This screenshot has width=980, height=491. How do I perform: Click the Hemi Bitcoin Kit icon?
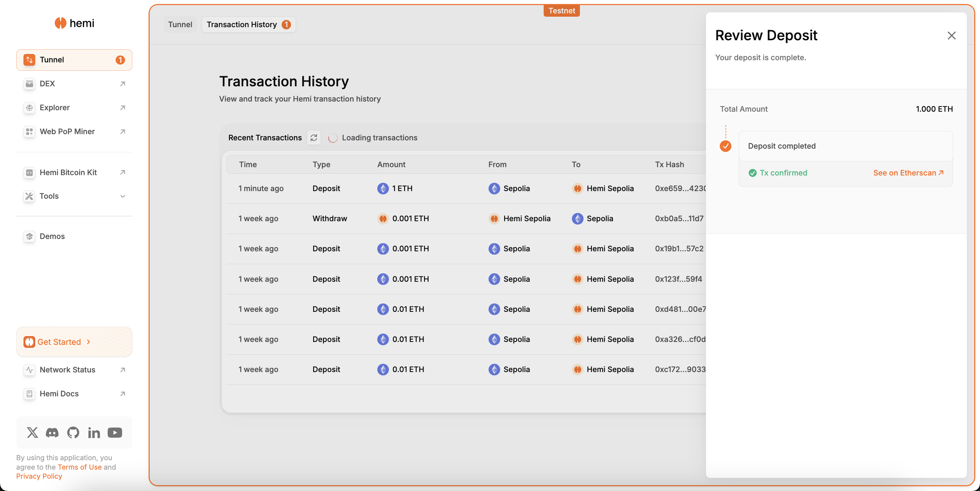(x=29, y=172)
